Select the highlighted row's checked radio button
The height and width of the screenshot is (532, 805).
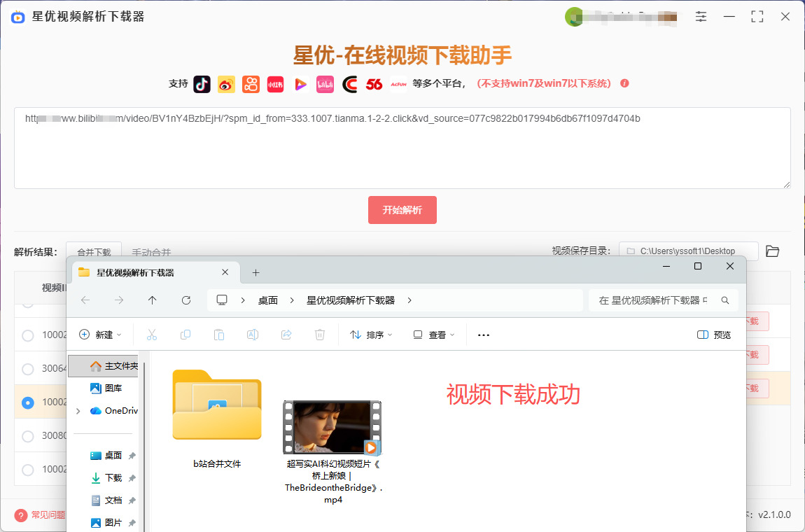tap(28, 402)
